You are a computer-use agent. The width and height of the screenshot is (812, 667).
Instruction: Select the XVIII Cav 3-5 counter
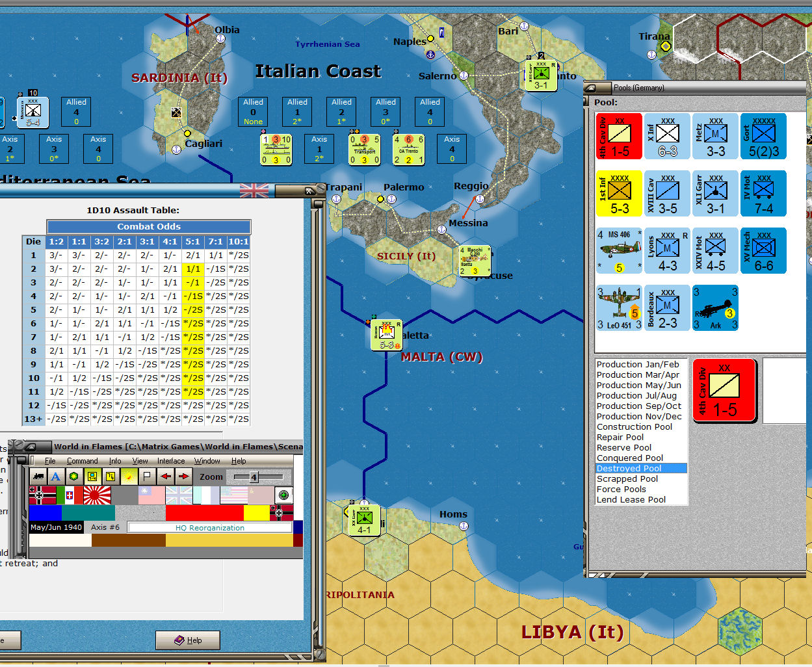(x=668, y=193)
